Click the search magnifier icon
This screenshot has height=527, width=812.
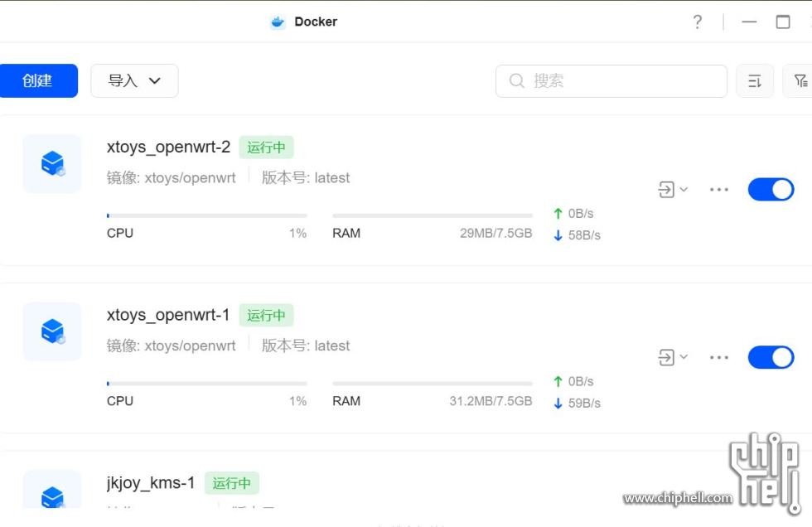tap(516, 80)
